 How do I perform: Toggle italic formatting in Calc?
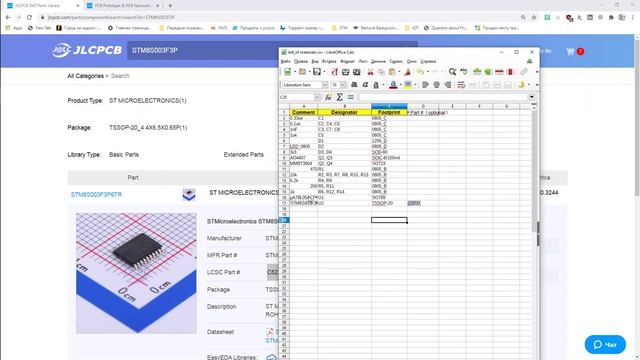tap(365, 84)
